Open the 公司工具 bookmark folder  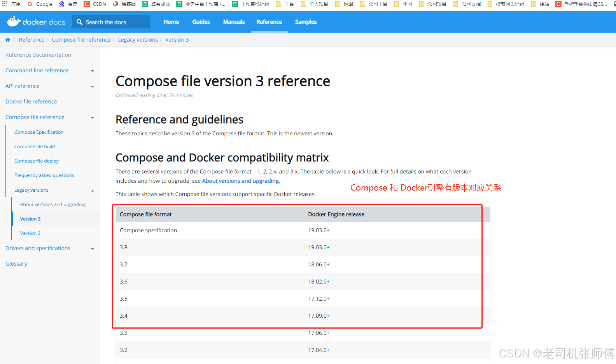tap(373, 4)
